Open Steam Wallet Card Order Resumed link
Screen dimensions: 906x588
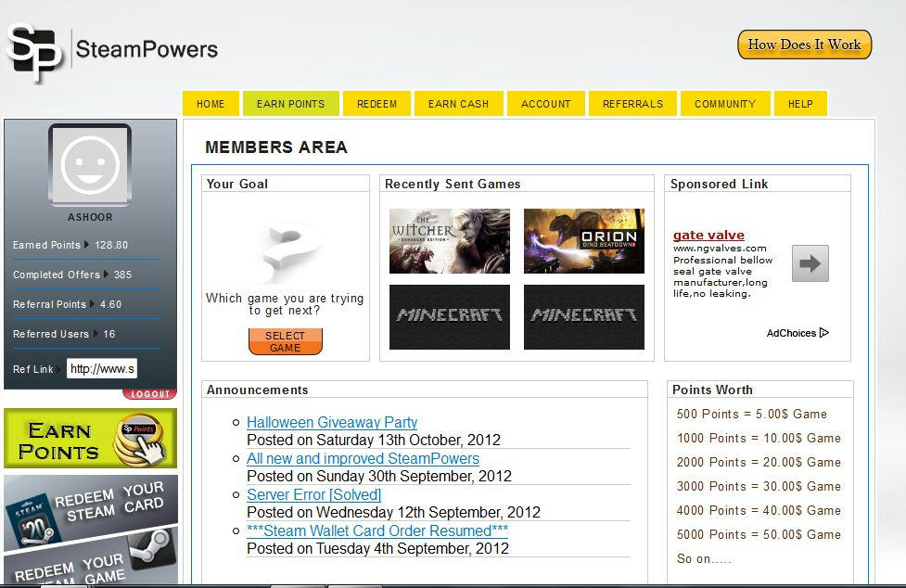[x=377, y=530]
